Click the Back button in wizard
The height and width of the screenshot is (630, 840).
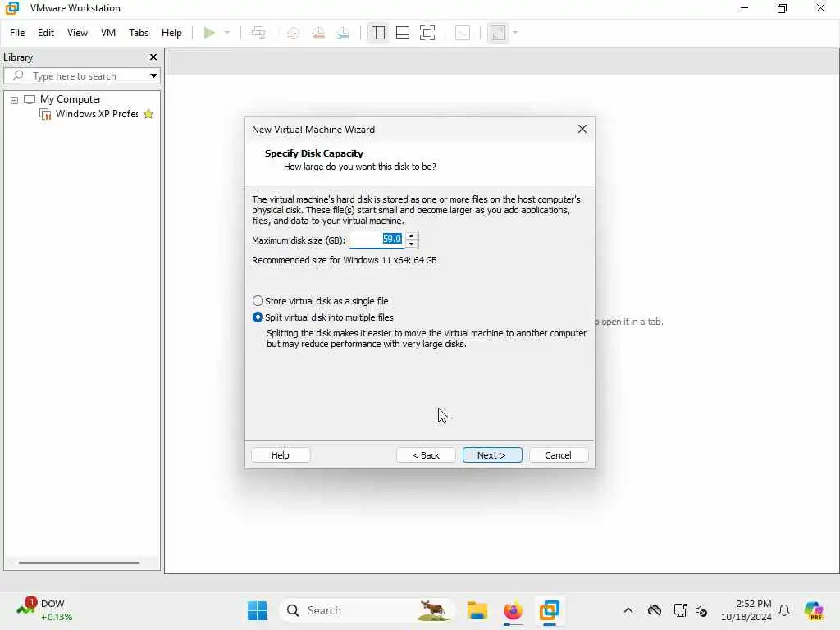(x=426, y=455)
